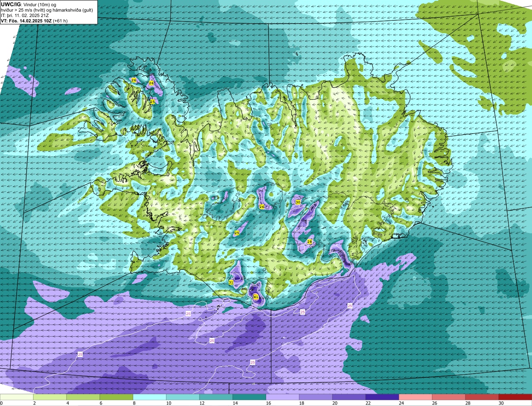Click the legend swatch between 6 and 8
The height and width of the screenshot is (406, 532).
click(x=116, y=397)
